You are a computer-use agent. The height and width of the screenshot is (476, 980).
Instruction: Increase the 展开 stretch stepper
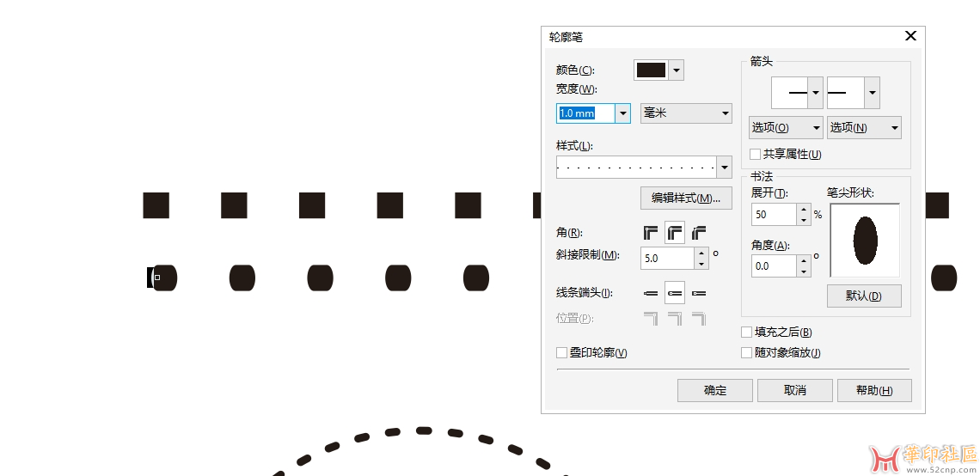(x=804, y=210)
